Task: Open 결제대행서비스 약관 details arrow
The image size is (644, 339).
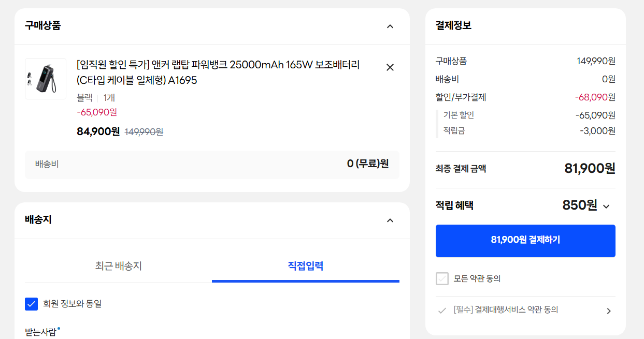Action: 609,311
